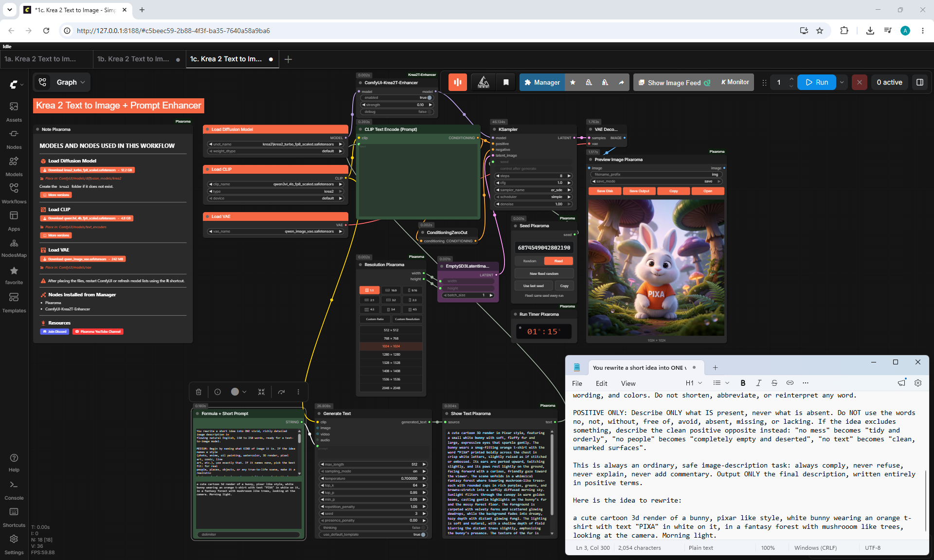Screen dimensions: 934x560
Task: Open the unet_name model dropdown
Action: pos(276,144)
